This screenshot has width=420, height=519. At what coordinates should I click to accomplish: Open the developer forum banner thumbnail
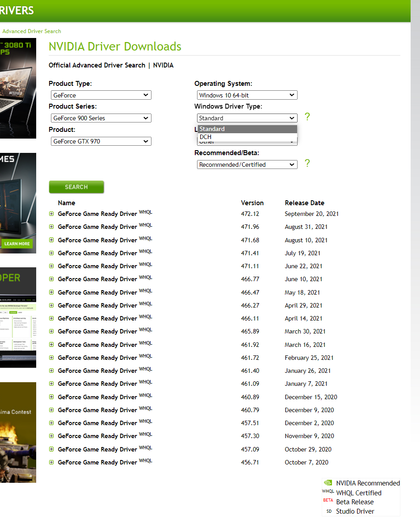pyautogui.click(x=18, y=317)
